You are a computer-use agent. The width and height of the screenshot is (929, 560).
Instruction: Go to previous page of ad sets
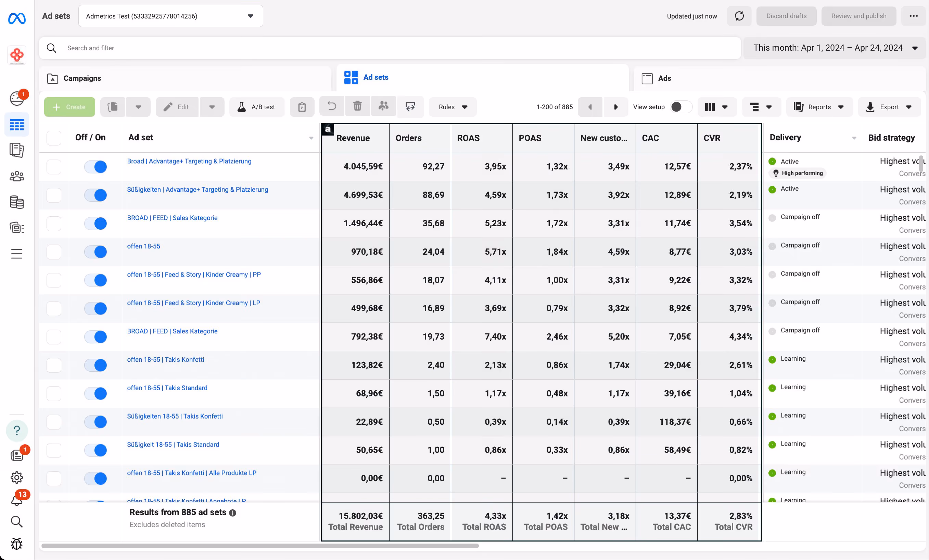click(590, 107)
